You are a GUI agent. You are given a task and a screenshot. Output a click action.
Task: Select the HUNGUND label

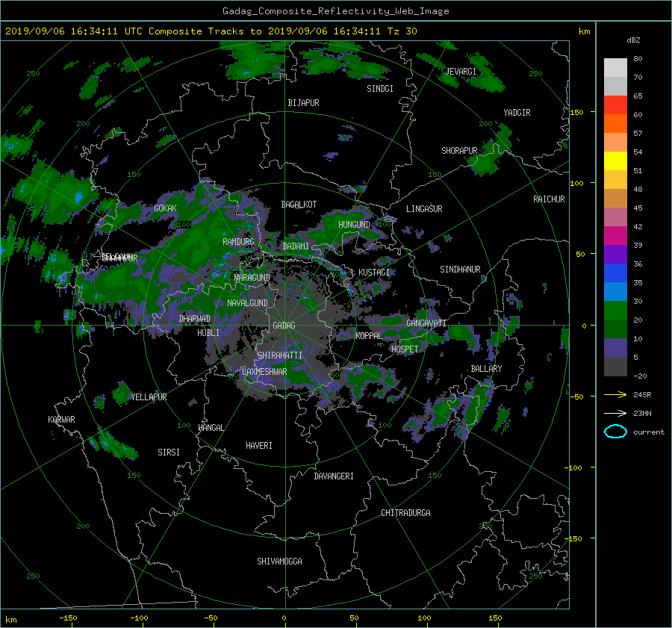pos(354,225)
